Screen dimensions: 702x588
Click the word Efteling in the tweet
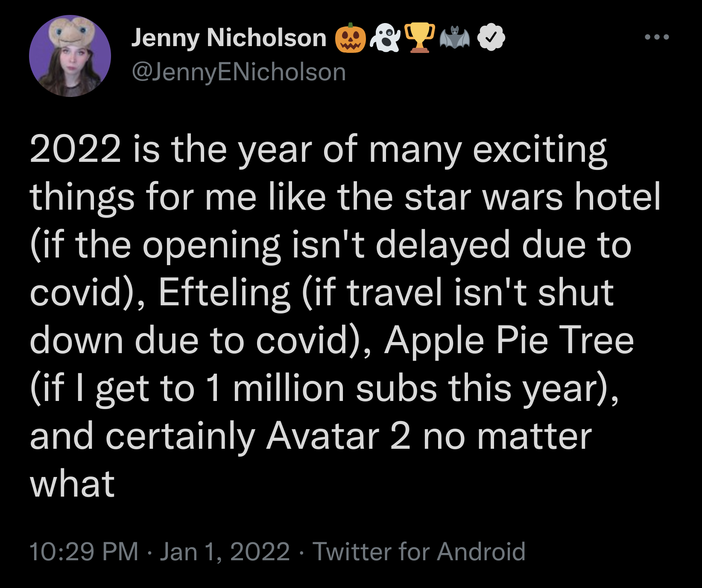coord(225,293)
